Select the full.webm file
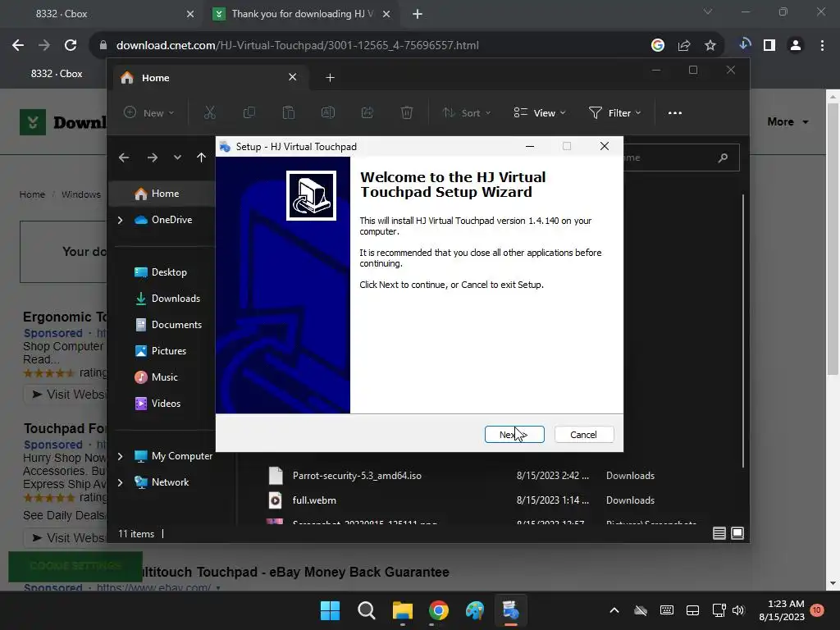The width and height of the screenshot is (840, 630). (314, 500)
